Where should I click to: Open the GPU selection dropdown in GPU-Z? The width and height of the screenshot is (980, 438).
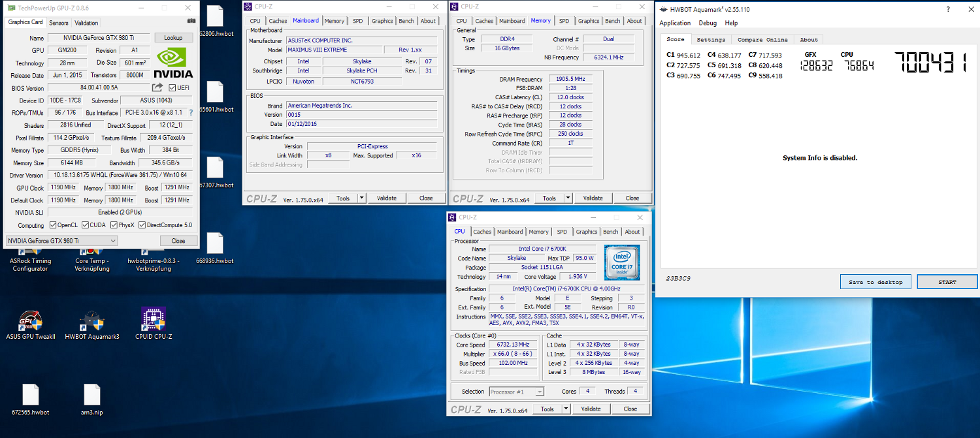tap(61, 241)
